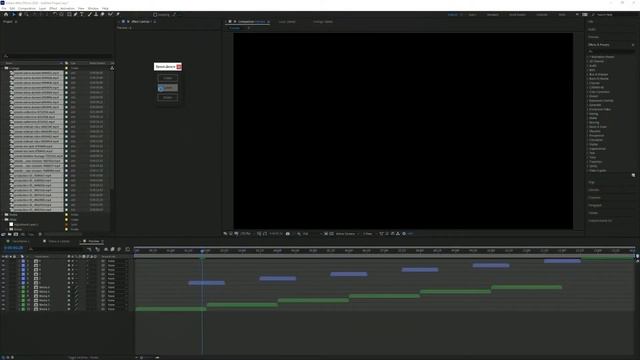Open the Layer menu

coord(42,8)
